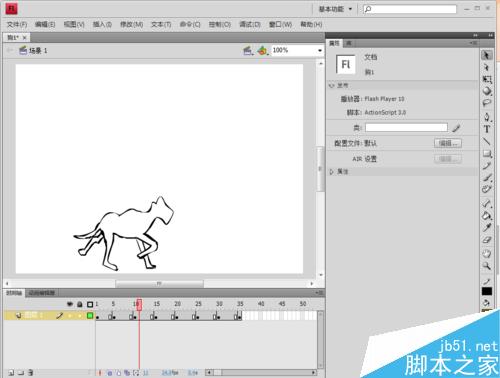The image size is (500, 378).
Task: Select the Brush tool
Action: coord(487,178)
